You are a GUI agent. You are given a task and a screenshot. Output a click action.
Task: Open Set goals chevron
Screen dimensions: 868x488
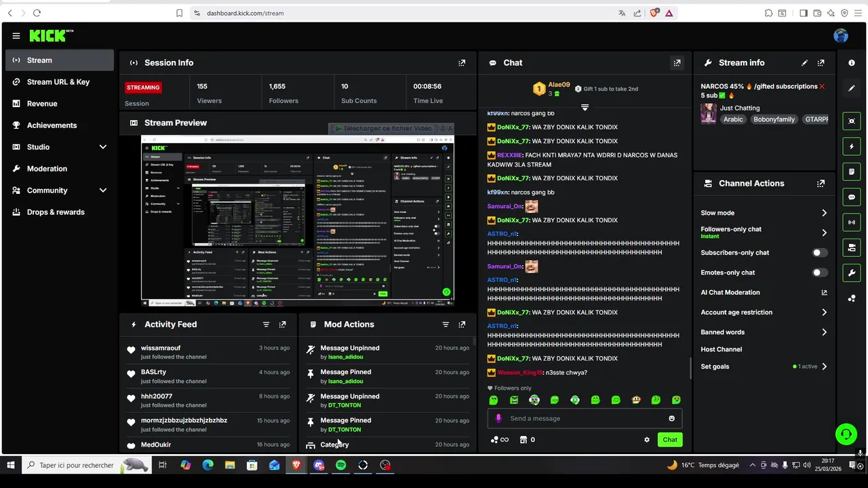(x=824, y=367)
